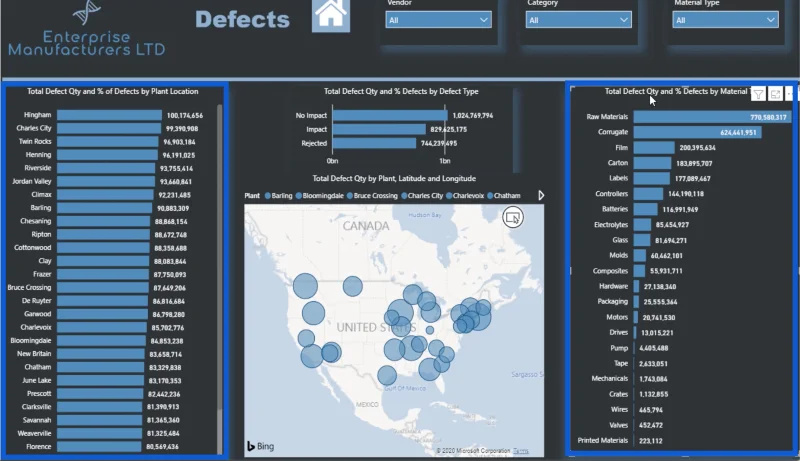Click the Home icon next to Defects

coord(331,15)
